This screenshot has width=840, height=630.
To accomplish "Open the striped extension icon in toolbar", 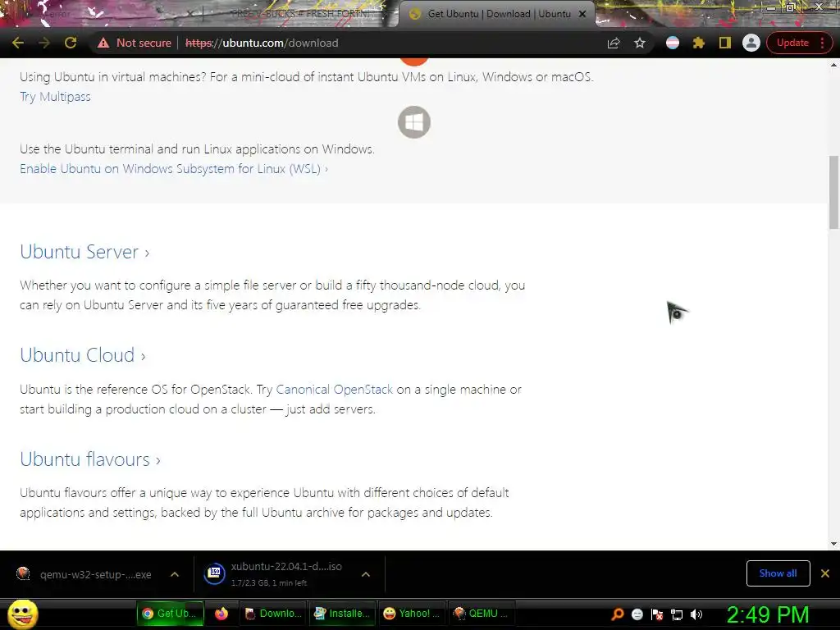I will pyautogui.click(x=673, y=43).
